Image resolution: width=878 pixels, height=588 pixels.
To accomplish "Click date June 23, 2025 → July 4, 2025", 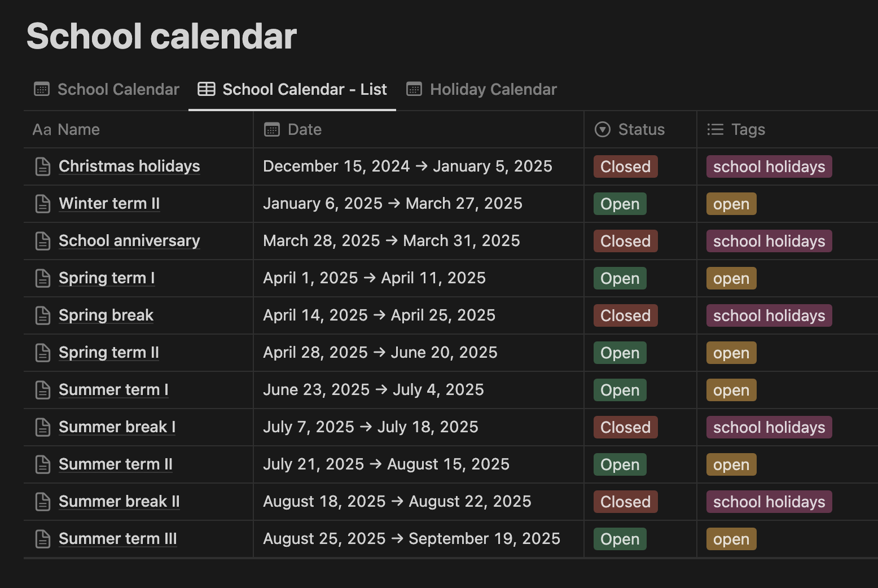I will [374, 390].
